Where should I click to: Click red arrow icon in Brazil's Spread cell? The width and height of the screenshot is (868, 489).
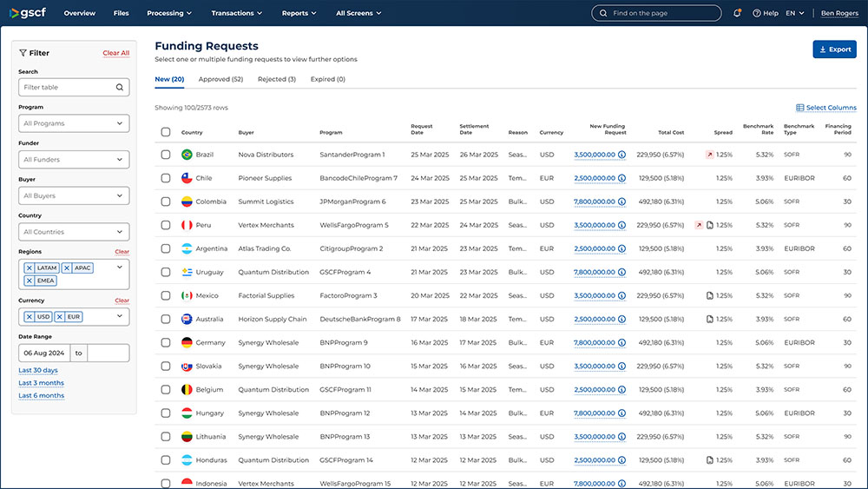pos(710,155)
